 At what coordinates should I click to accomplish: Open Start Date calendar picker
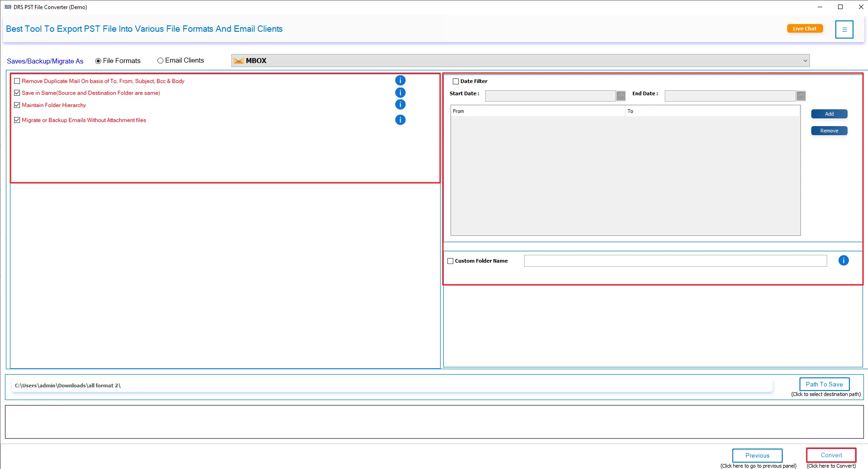[x=620, y=96]
